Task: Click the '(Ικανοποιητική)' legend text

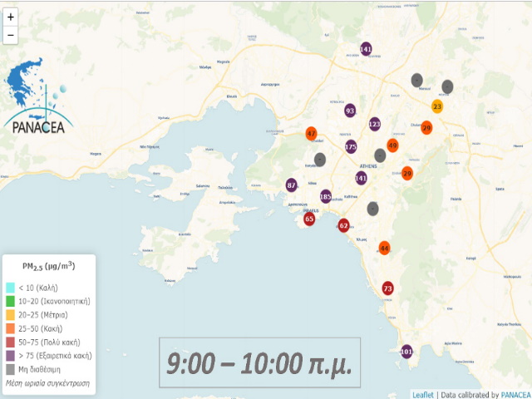Action: 65,301
